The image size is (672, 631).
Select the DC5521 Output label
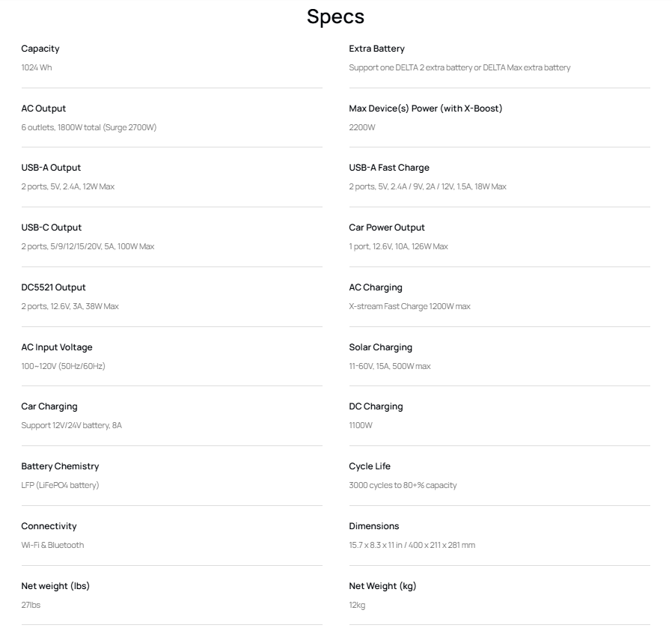point(54,287)
